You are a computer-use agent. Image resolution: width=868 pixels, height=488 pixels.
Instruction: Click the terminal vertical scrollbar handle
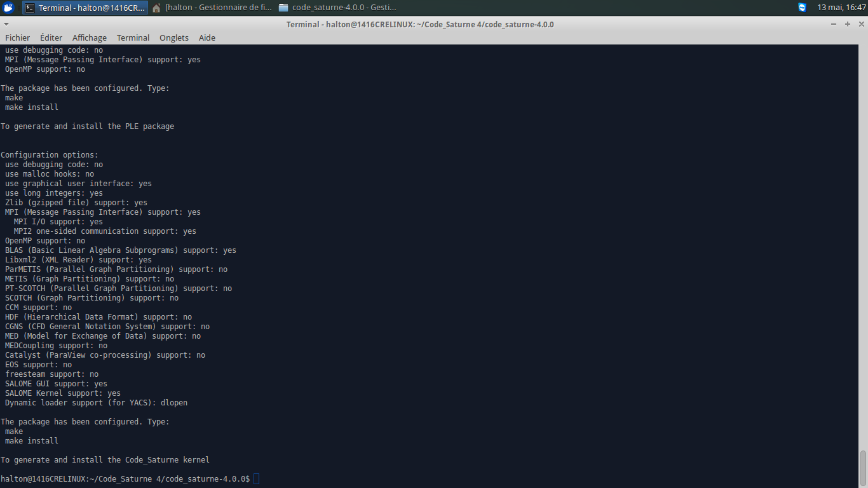862,467
